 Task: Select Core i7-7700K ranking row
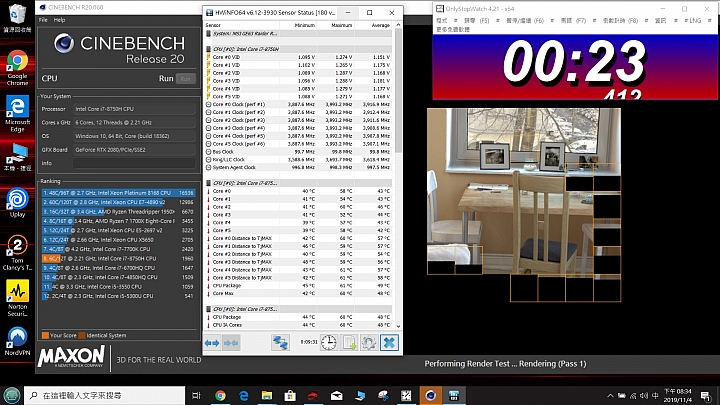click(118, 249)
